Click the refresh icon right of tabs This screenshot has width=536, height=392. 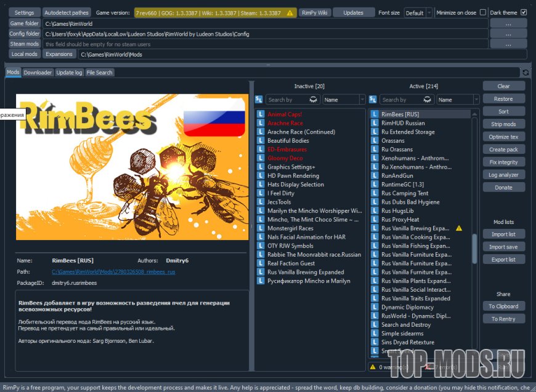click(x=526, y=73)
